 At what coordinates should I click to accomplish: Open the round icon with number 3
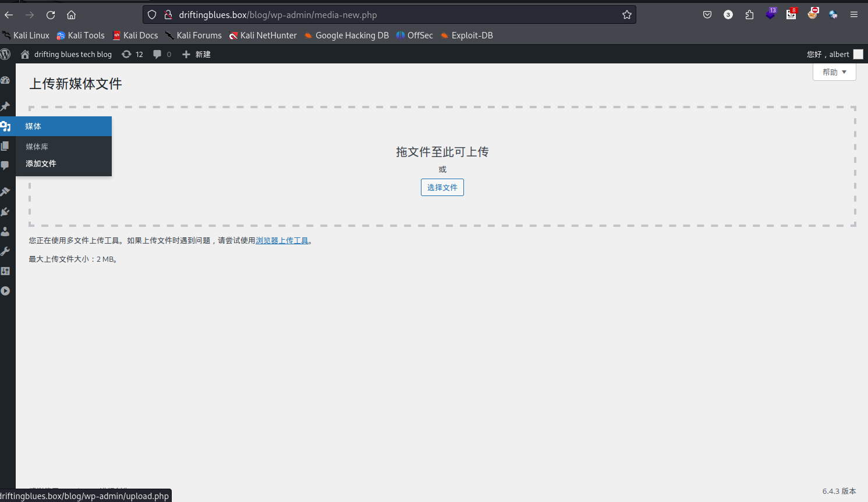click(728, 15)
